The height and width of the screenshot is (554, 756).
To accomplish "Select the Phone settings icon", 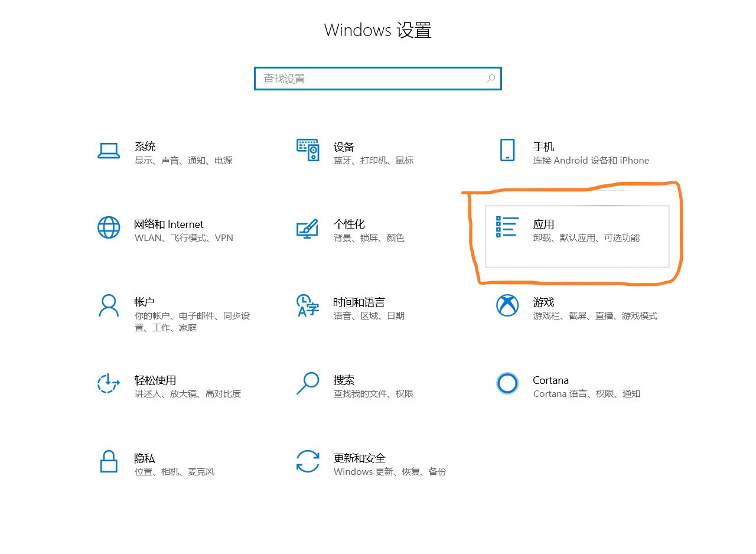I will pyautogui.click(x=507, y=151).
